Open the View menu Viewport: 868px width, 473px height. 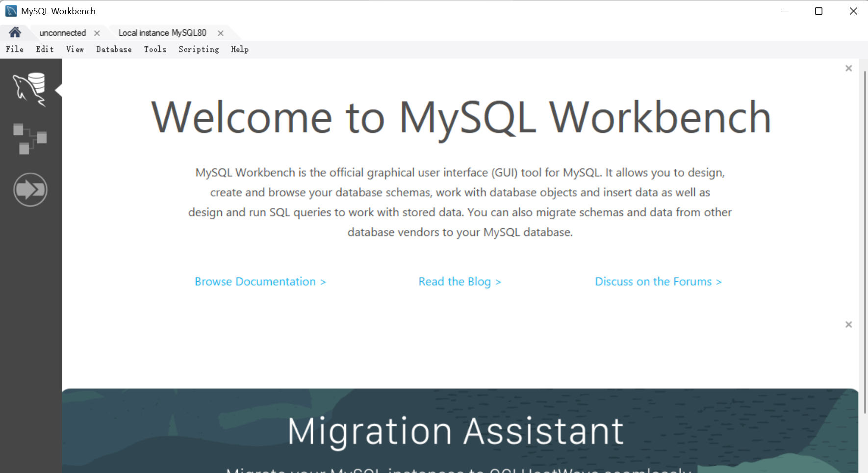[x=75, y=49]
